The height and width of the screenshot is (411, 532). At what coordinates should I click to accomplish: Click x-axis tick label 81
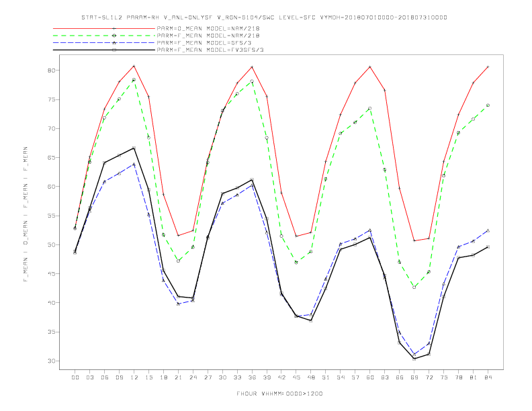click(474, 377)
